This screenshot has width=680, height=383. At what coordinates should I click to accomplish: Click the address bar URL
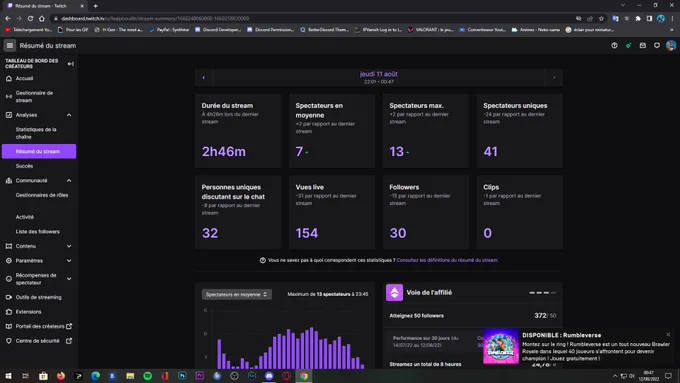tap(155, 19)
